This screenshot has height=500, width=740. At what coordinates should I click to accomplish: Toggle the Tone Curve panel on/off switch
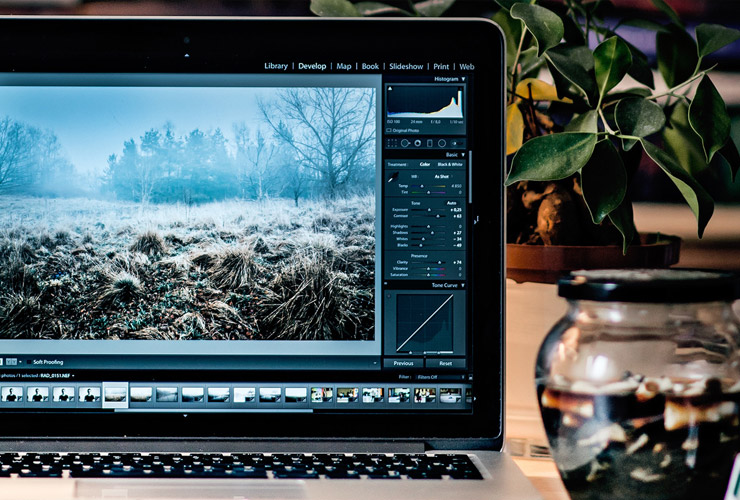[386, 283]
